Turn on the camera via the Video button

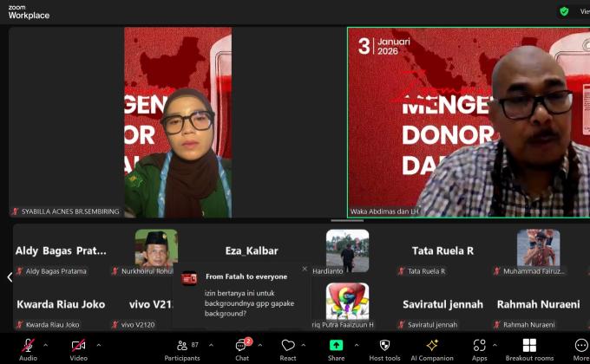pyautogui.click(x=78, y=348)
